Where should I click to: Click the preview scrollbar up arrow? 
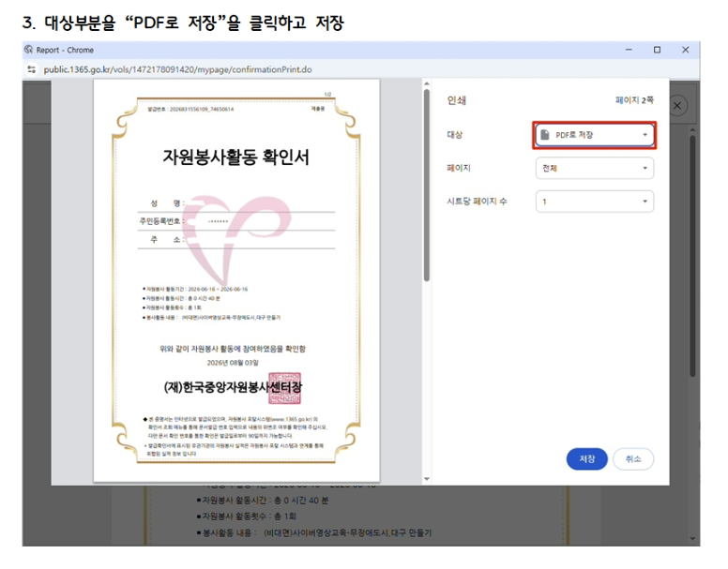click(x=426, y=84)
